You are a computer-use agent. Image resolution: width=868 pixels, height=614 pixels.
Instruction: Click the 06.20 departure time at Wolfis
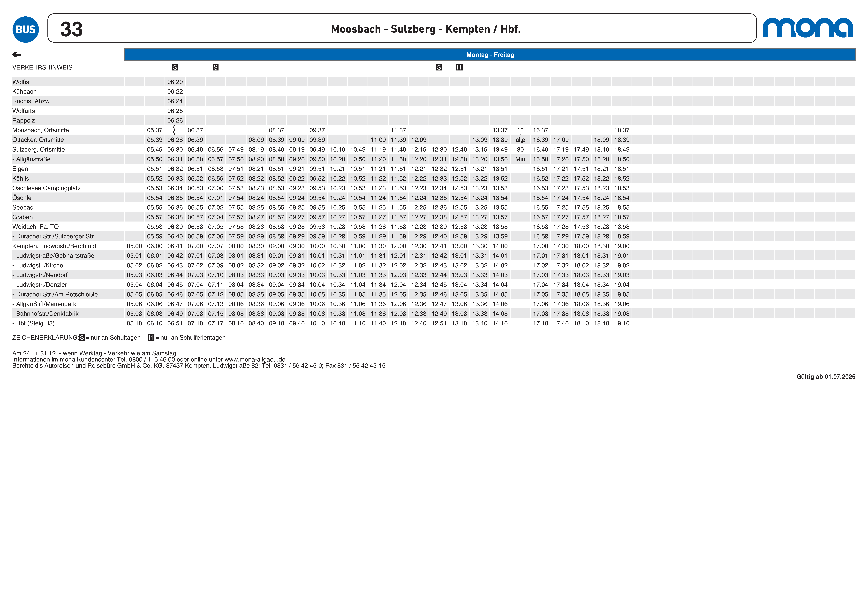175,82
